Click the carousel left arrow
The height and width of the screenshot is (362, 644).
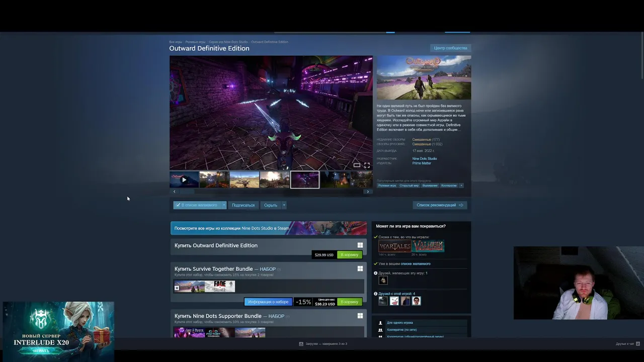(174, 192)
